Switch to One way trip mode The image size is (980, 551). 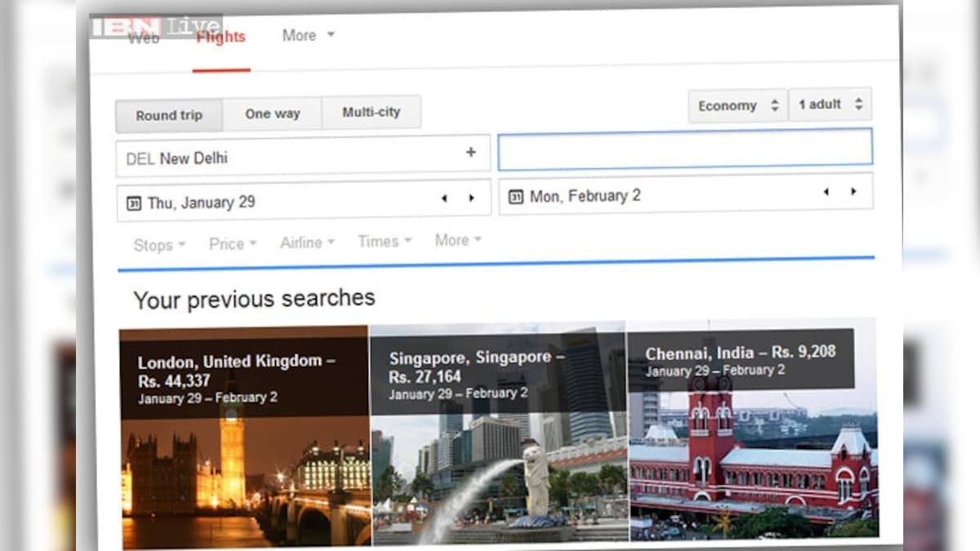273,113
